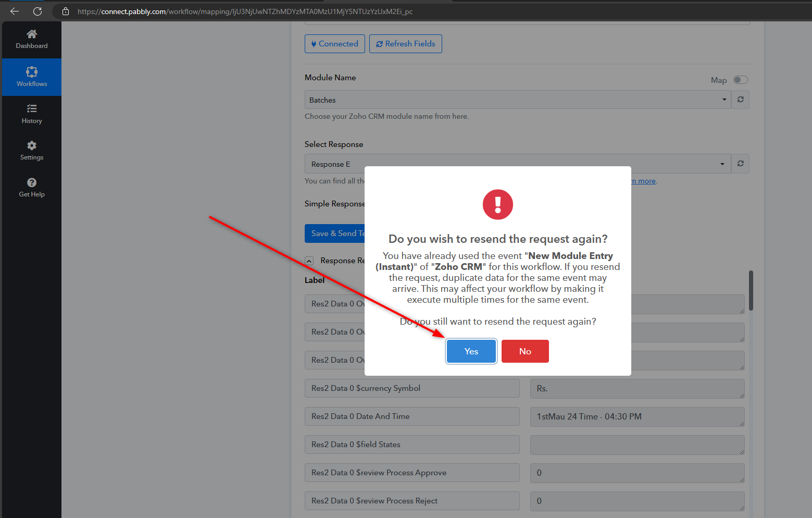Click the Connected button

[x=334, y=44]
